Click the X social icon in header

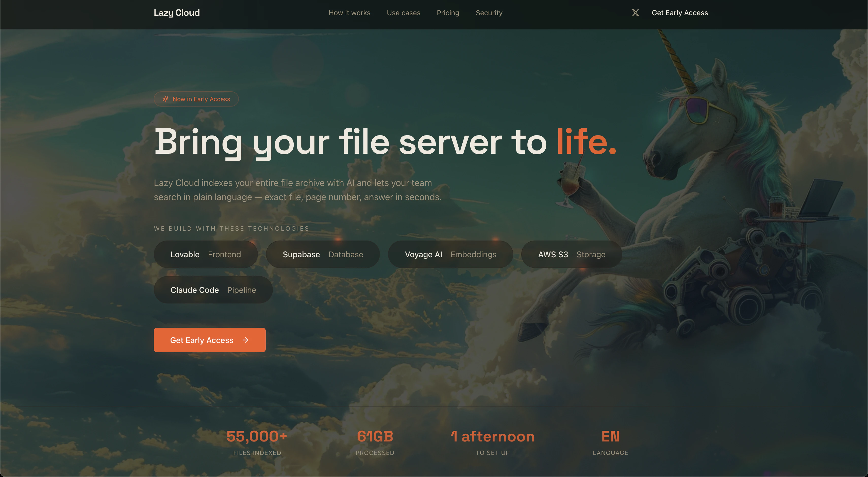635,13
